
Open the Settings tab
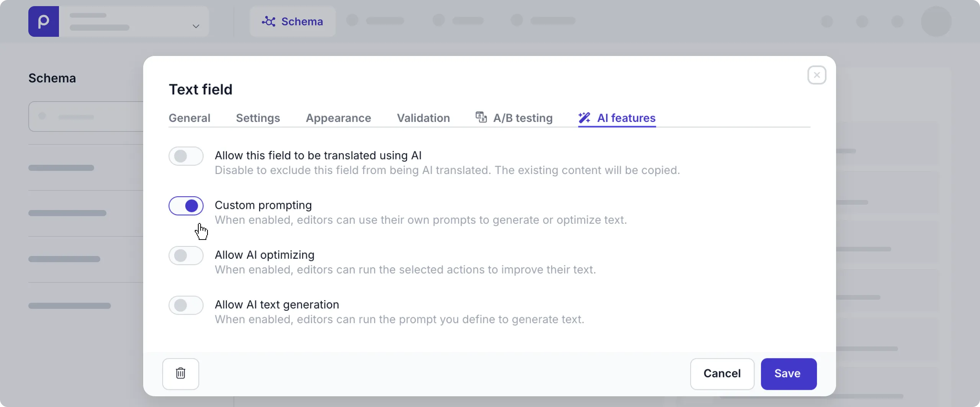click(258, 118)
